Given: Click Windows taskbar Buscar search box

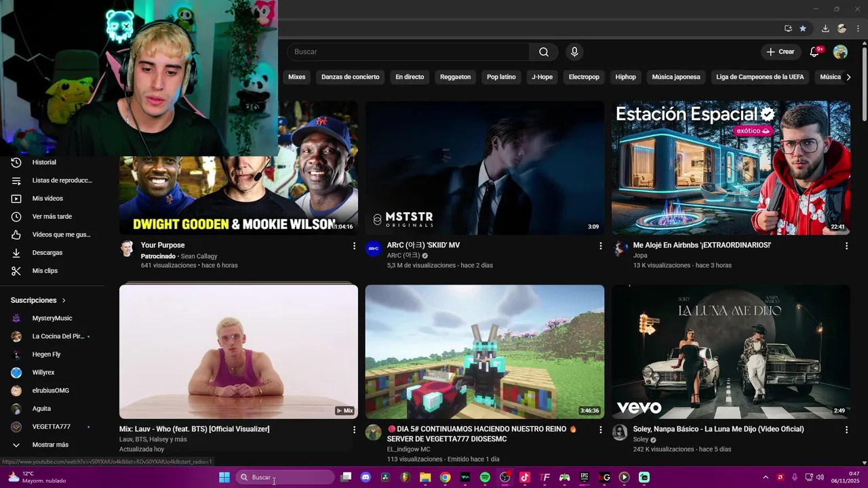Looking at the screenshot, I should [x=285, y=478].
